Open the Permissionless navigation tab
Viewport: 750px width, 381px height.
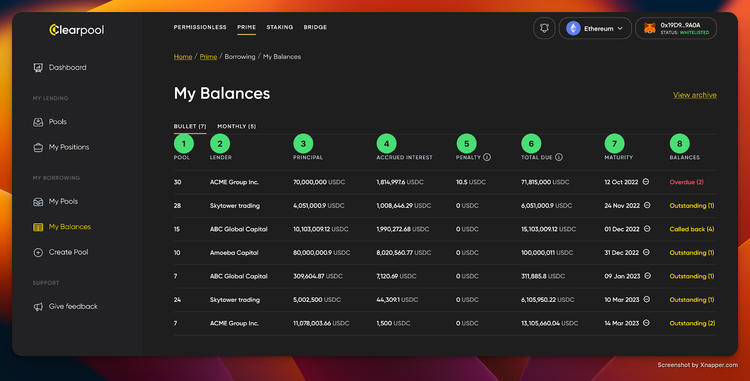200,27
